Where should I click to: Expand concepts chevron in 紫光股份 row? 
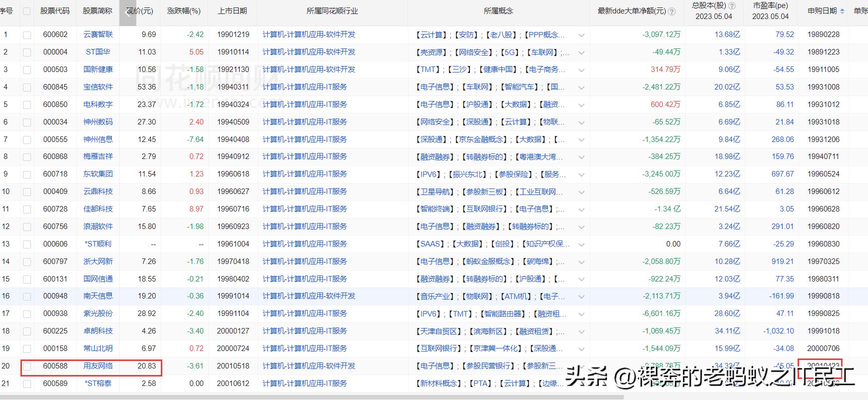581,314
